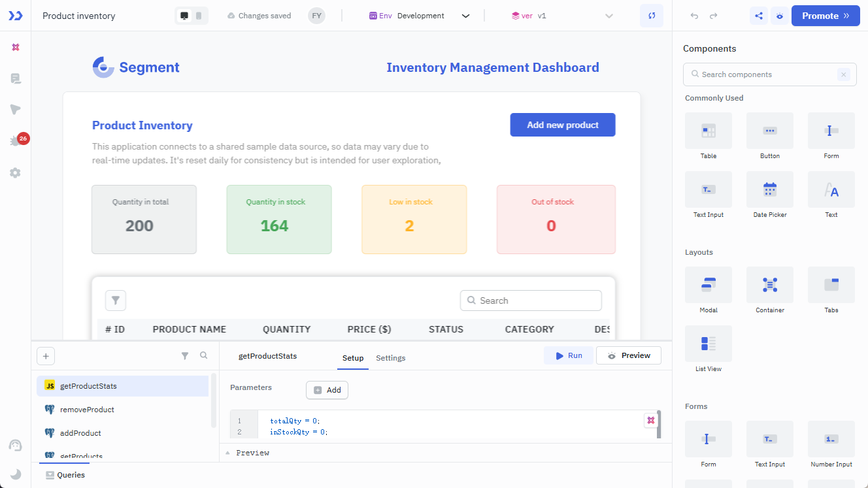Click the QUANTITY column header
The width and height of the screenshot is (868, 488).
coord(287,329)
